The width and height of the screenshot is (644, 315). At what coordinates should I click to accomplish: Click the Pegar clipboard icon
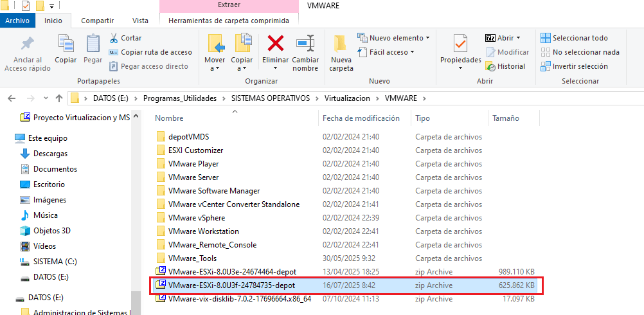(93, 44)
